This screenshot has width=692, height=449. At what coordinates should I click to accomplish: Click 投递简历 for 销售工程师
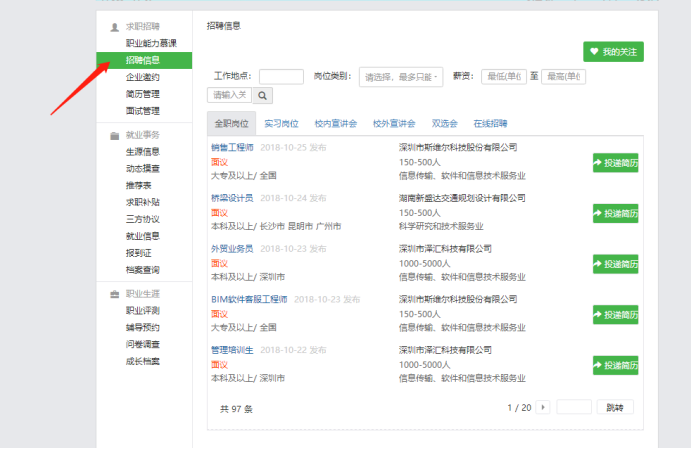[616, 163]
